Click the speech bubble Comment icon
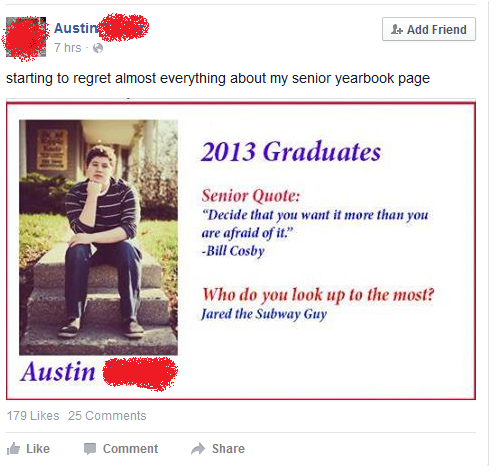This screenshot has height=473, width=497. 90,449
